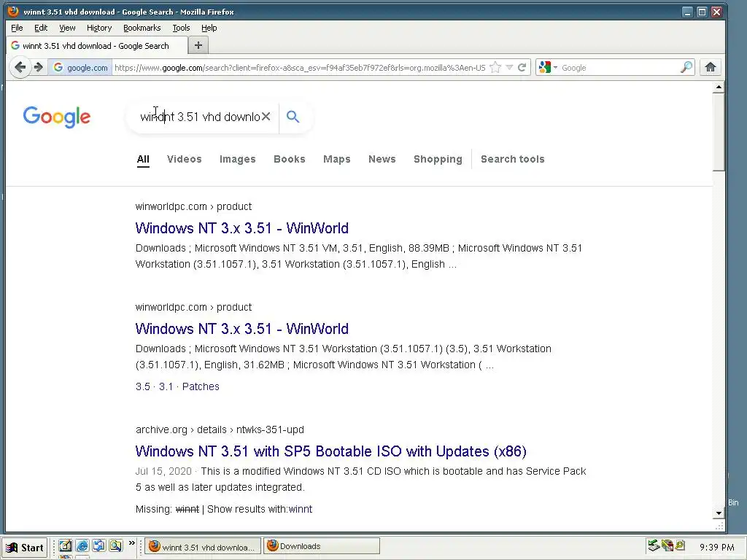747x560 pixels.
Task: Clear the Google search query
Action: (266, 116)
